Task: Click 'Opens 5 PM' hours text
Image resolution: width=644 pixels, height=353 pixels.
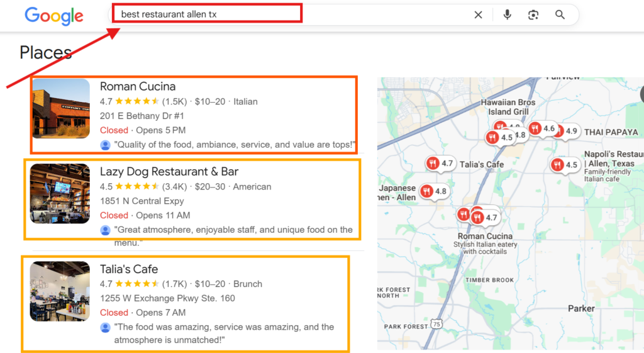Action: click(x=160, y=130)
